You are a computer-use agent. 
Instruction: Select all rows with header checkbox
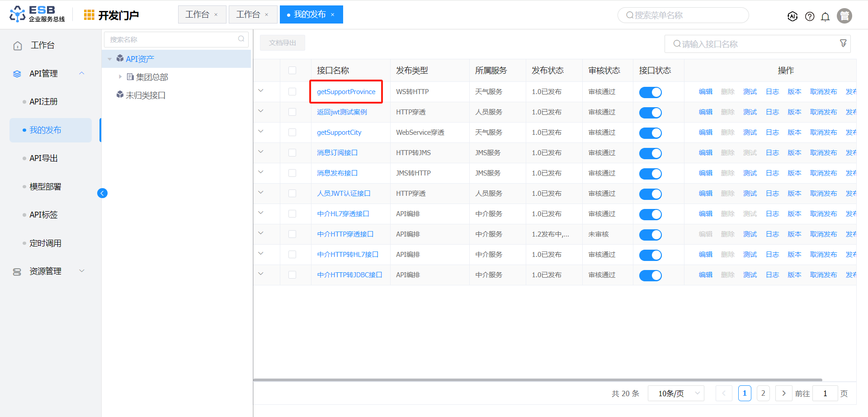pos(292,70)
